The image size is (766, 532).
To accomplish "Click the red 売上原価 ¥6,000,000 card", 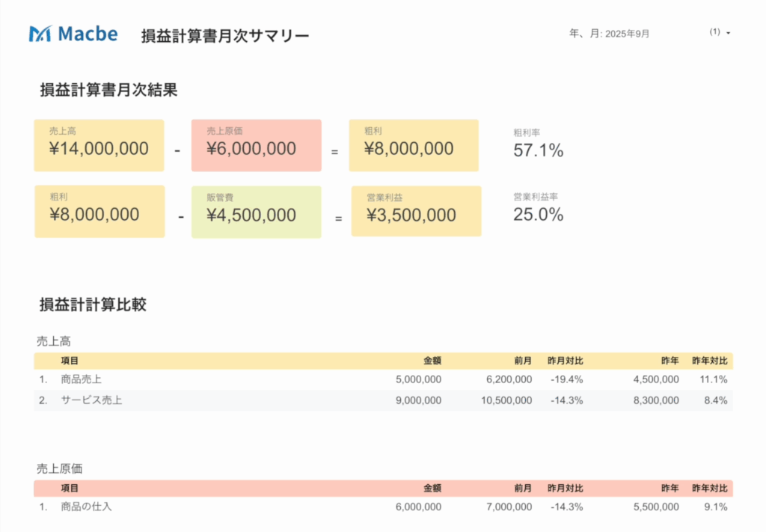I will [x=256, y=145].
